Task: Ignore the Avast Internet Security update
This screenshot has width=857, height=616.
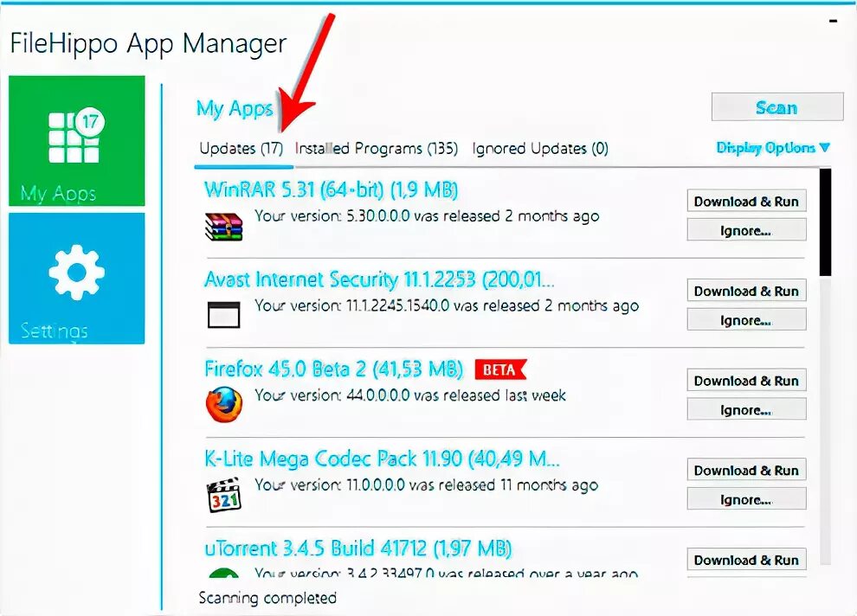Action: (746, 319)
